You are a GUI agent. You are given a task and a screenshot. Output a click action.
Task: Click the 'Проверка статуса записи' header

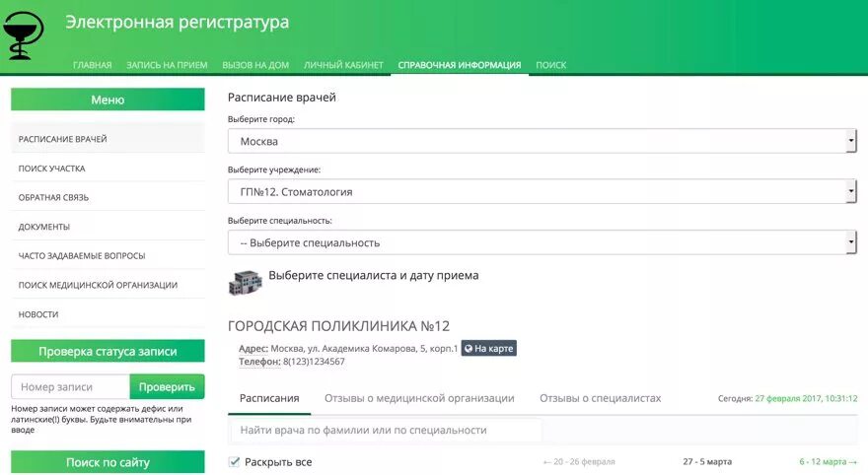(108, 351)
